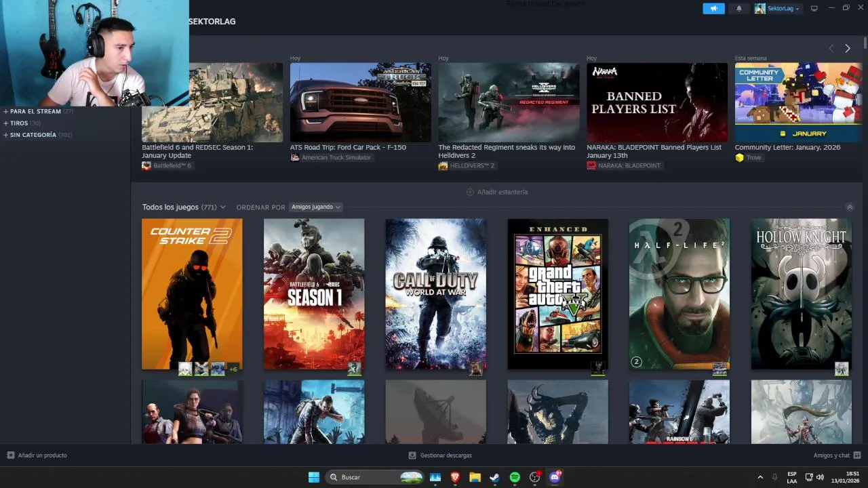The width and height of the screenshot is (868, 488).
Task: Open Spotify from taskbar
Action: 515,477
